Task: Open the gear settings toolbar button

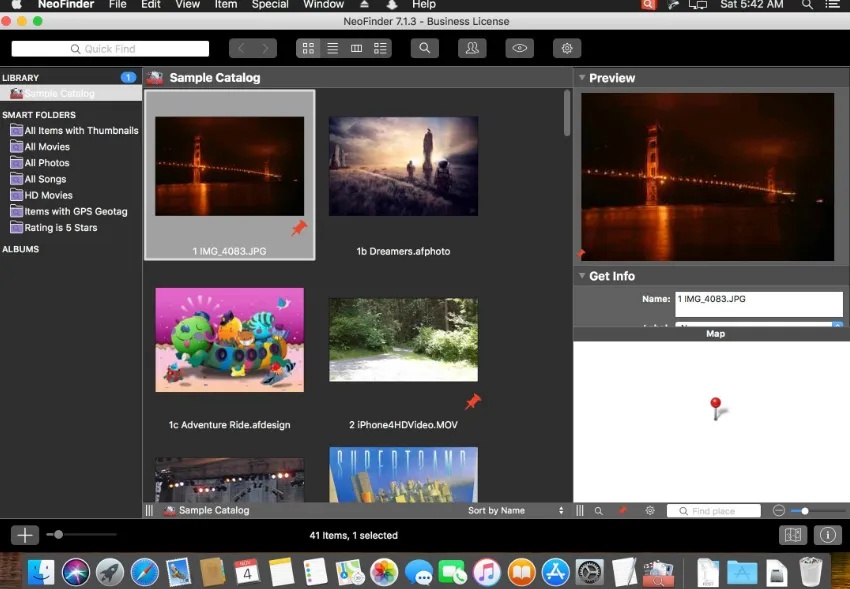Action: [x=567, y=48]
